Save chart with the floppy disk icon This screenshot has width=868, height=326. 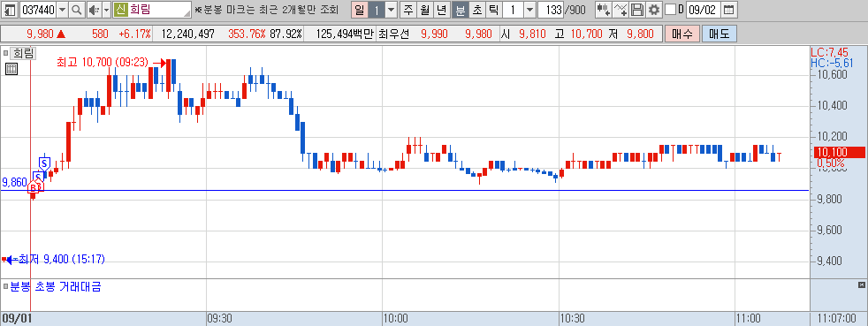(x=637, y=10)
